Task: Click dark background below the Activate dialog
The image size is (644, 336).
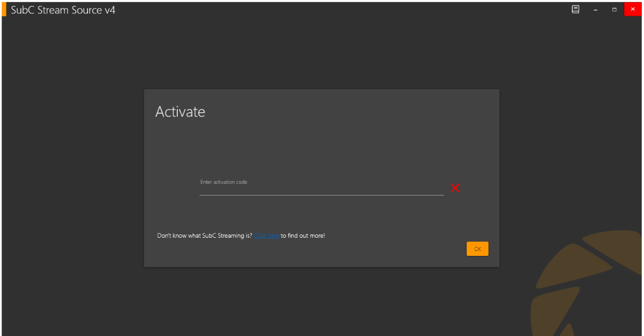Action: pyautogui.click(x=320, y=302)
